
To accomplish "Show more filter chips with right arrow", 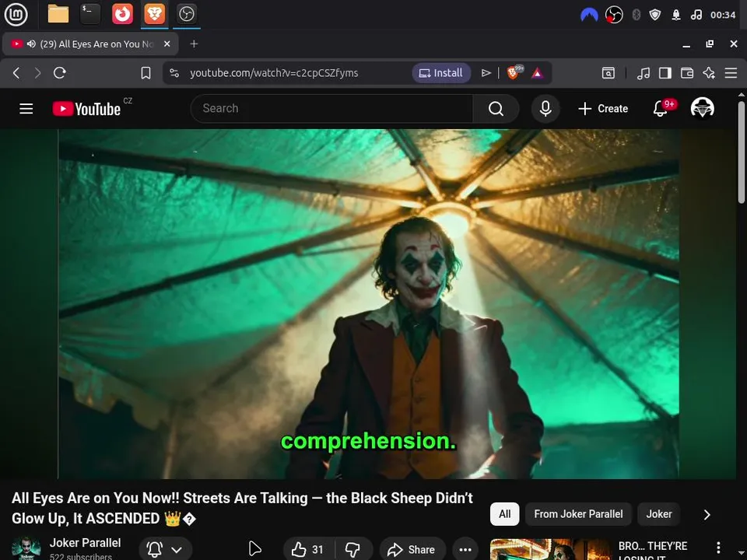I will tap(707, 514).
